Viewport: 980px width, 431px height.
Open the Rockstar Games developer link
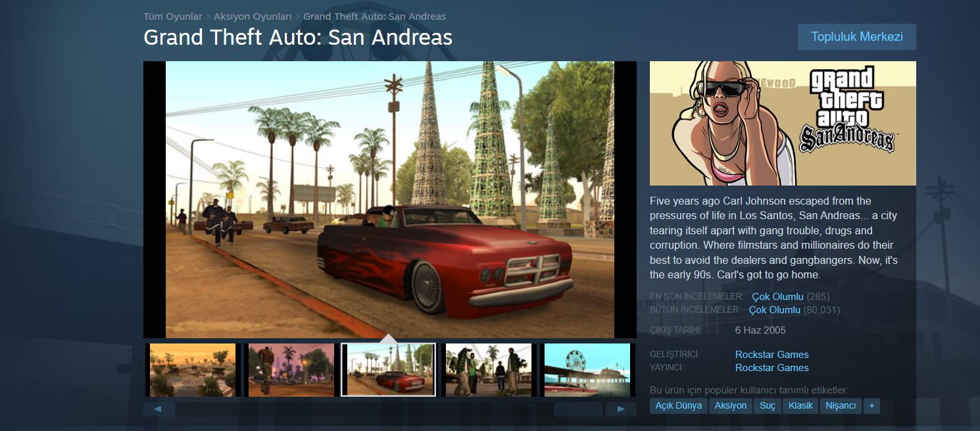tap(772, 355)
